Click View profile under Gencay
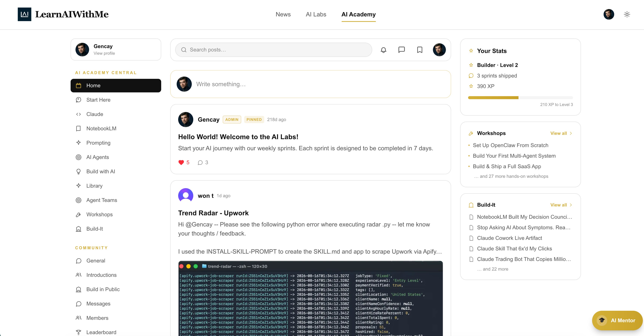 104,53
